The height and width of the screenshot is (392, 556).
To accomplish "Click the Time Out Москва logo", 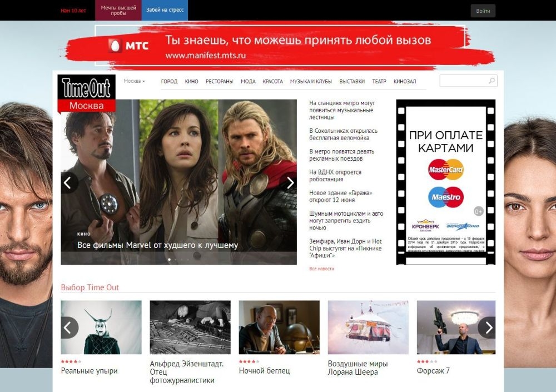I will tap(87, 93).
